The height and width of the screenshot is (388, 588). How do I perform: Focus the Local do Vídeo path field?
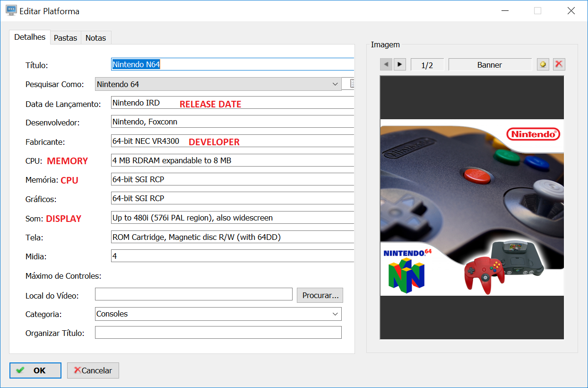(x=194, y=294)
